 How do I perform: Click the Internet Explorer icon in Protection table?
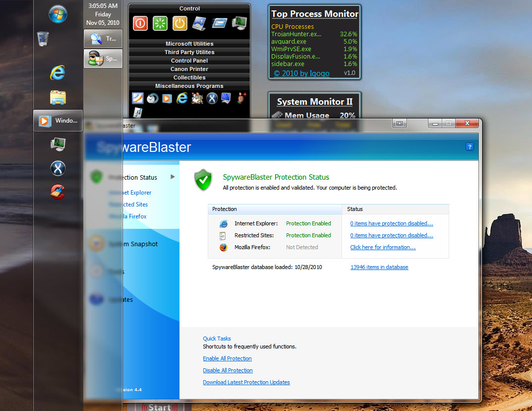click(x=223, y=223)
